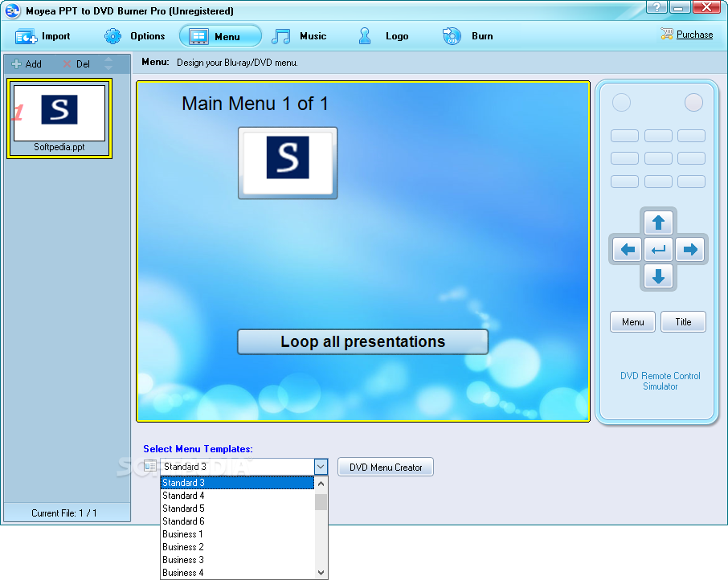Click the DVD Remote Control Simulator label

pos(661,381)
